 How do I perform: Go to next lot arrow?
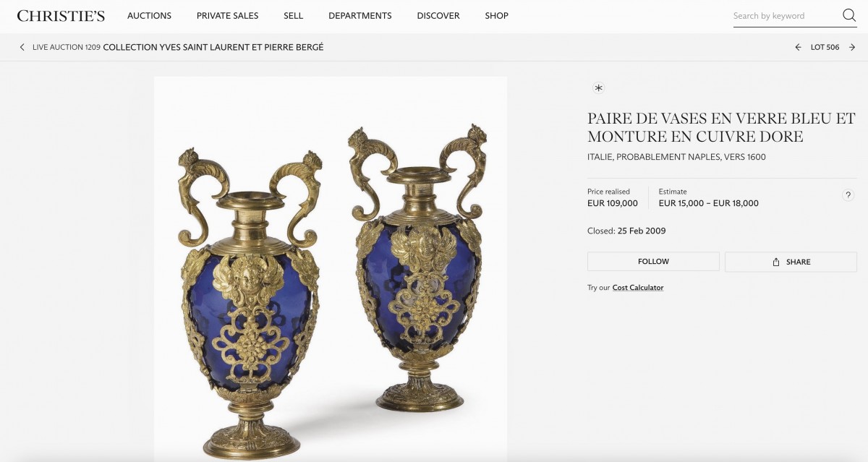point(852,47)
